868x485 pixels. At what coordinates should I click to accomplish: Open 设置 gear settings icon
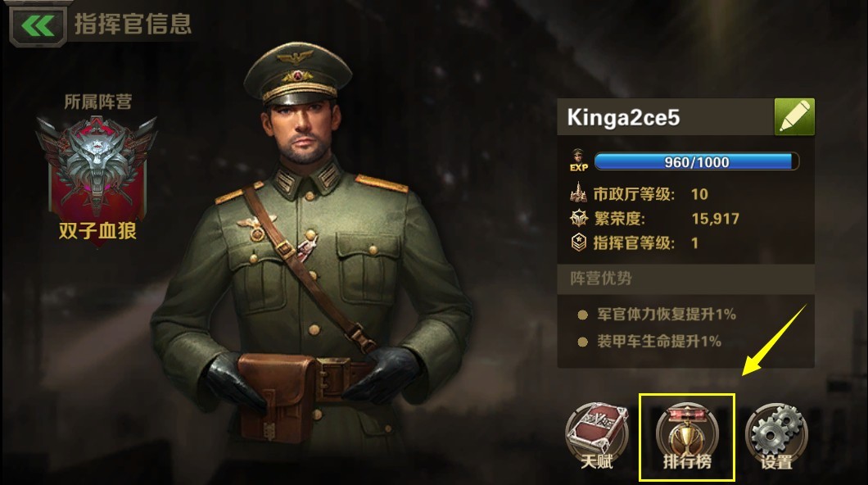pos(776,437)
